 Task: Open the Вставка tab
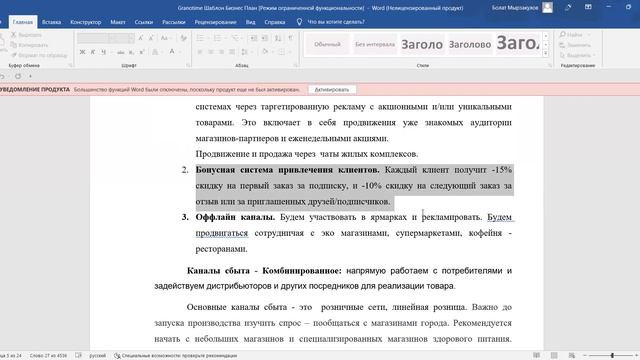tap(51, 22)
